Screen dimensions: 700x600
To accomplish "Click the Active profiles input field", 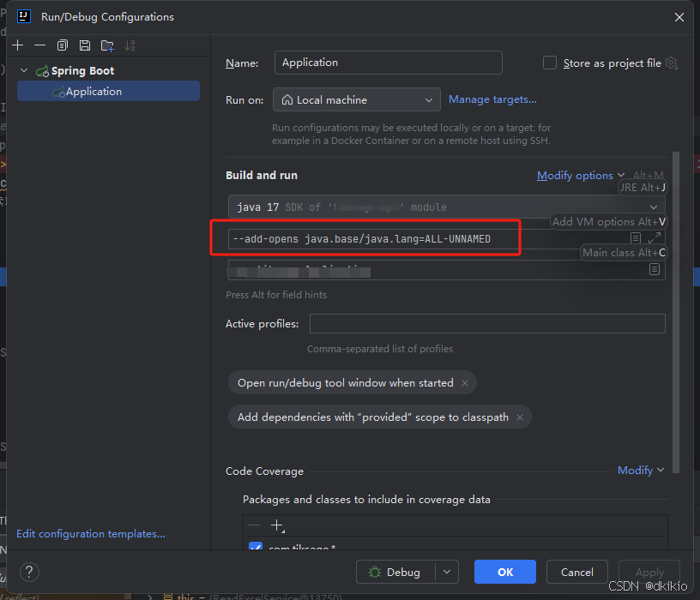I will [487, 323].
